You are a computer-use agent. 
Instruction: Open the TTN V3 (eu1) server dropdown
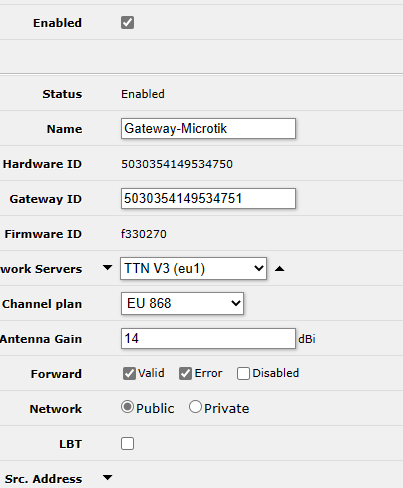[x=193, y=268]
